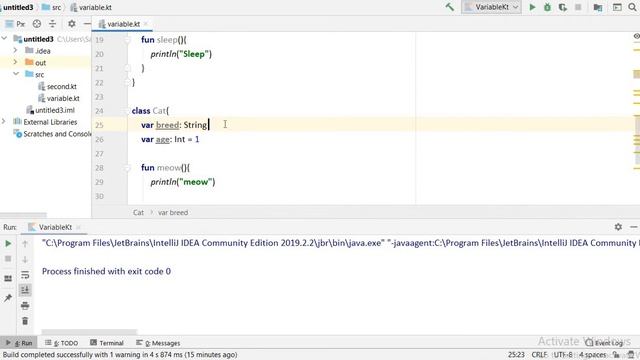Click the stop square in the Run panel
Viewport: 640px width, 360px height.
click(8, 259)
